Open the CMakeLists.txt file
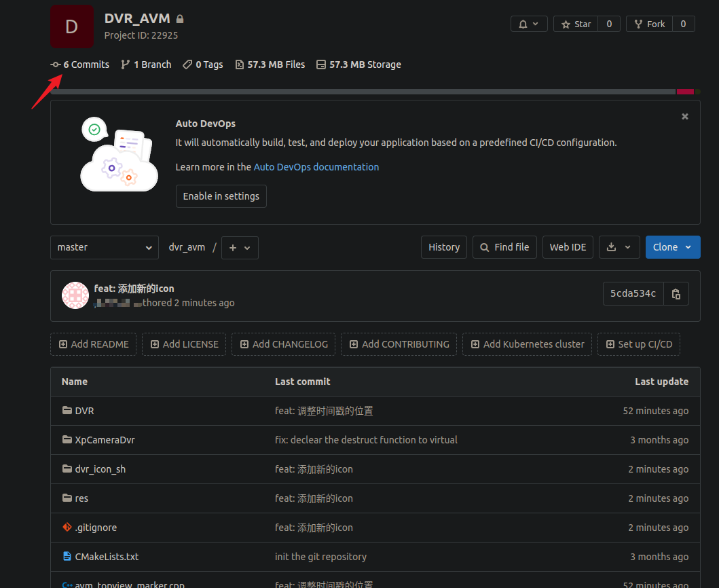This screenshot has width=719, height=588. (x=107, y=557)
